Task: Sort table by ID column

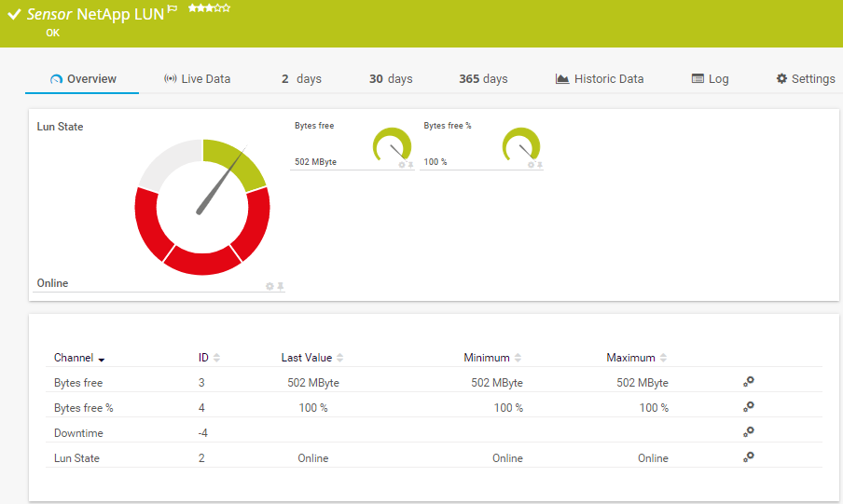Action: click(x=216, y=358)
